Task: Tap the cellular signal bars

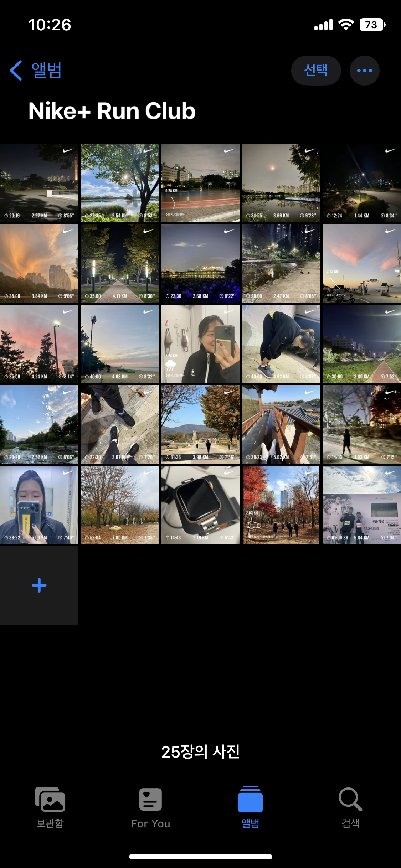Action: [323, 25]
